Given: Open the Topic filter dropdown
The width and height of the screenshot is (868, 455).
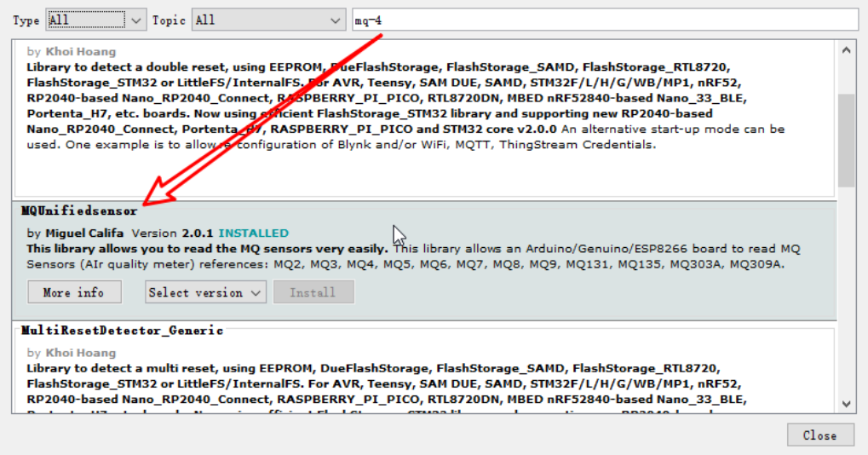Looking at the screenshot, I should coord(268,20).
